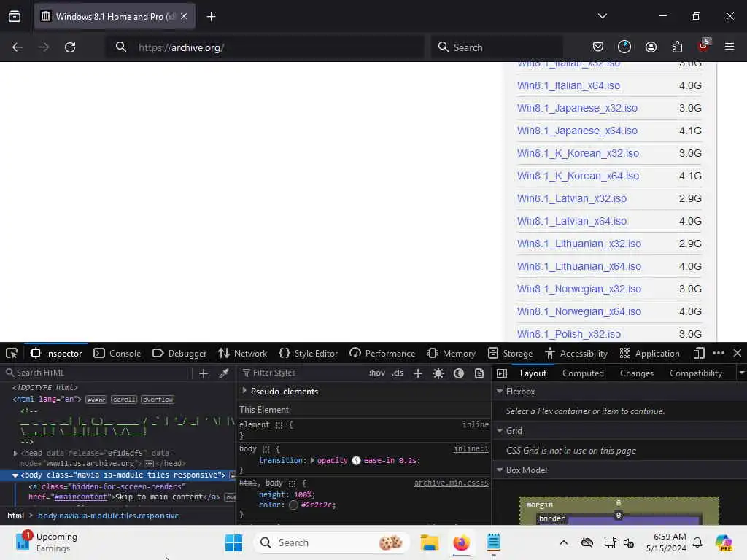
Task: Open the Firefox account icon
Action: tap(651, 47)
